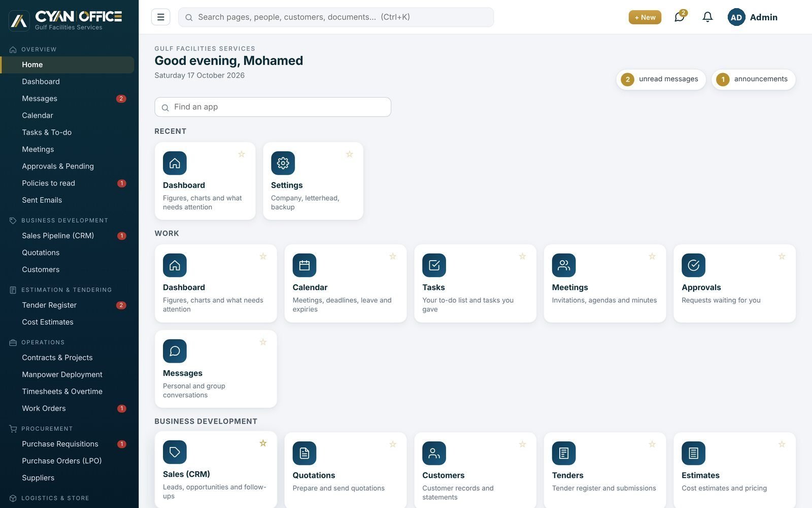This screenshot has height=508, width=812.
Task: Click the + New button
Action: tap(645, 17)
